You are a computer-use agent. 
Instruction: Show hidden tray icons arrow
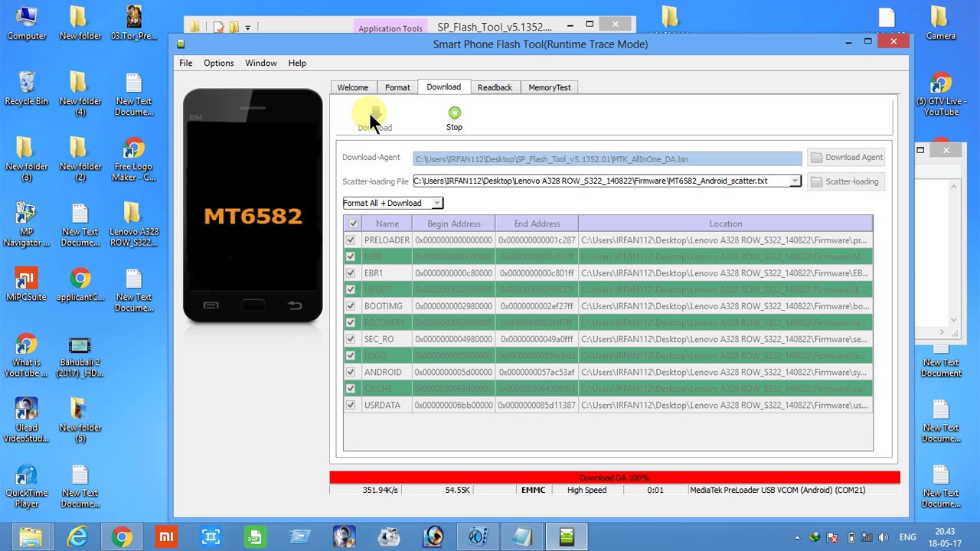click(x=797, y=537)
